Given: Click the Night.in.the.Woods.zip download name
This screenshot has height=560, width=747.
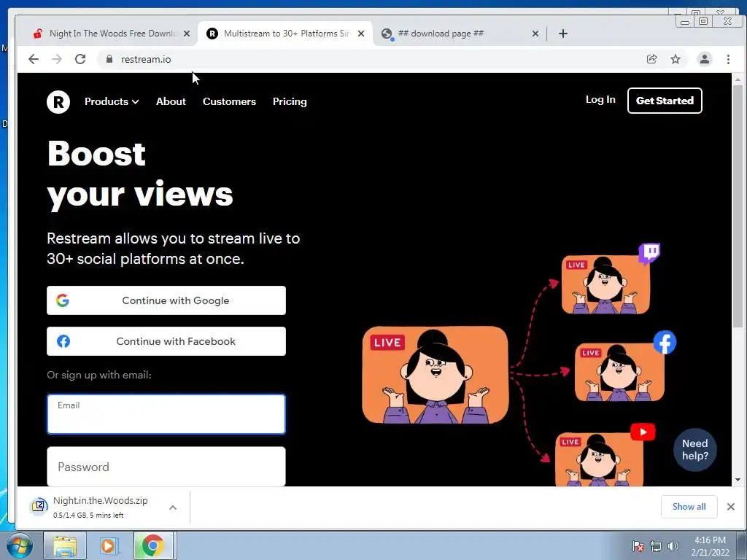Looking at the screenshot, I should click(x=101, y=500).
